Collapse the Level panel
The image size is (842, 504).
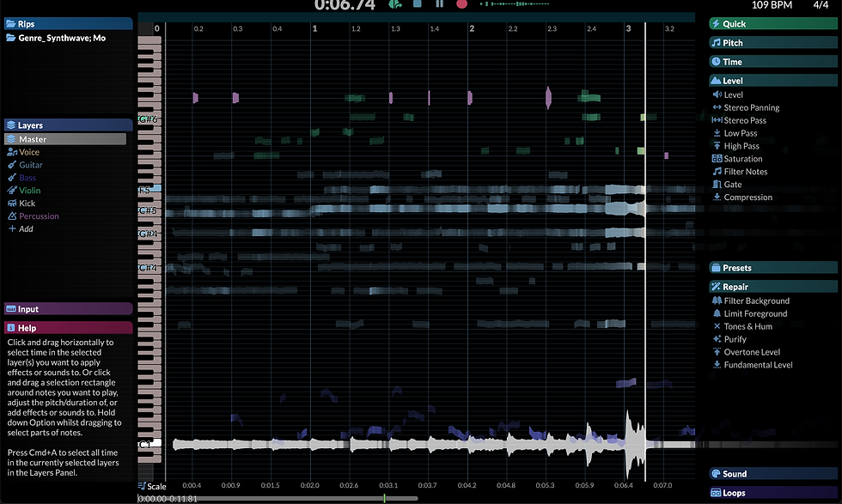click(x=772, y=80)
